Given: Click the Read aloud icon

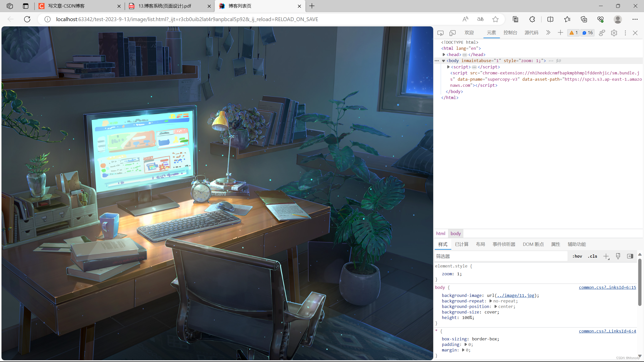Looking at the screenshot, I should [465, 19].
